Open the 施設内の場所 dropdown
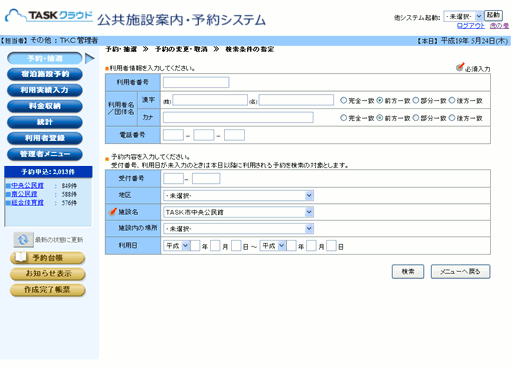Screen dimensions: 512x366 [238, 228]
